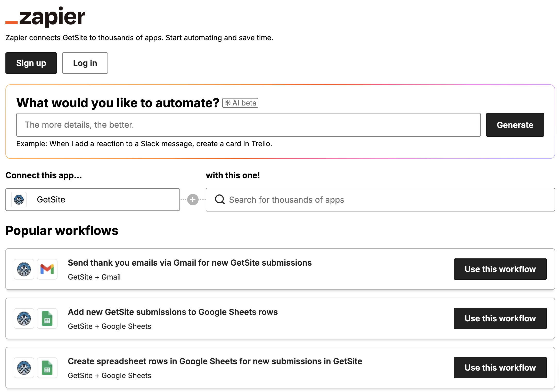The width and height of the screenshot is (559, 392).
Task: Click the GetSite icon in the app selector
Action: [x=19, y=199]
